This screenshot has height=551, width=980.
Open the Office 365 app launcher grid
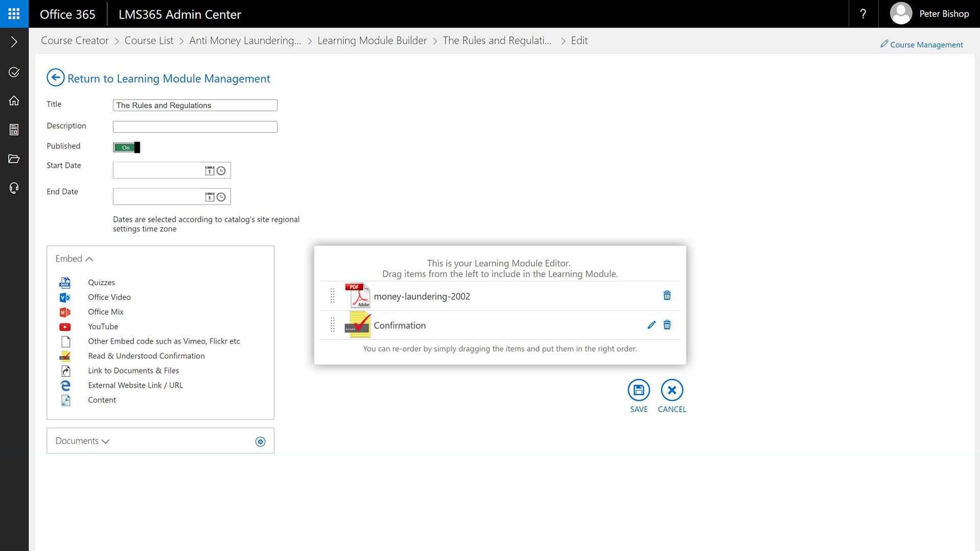(x=14, y=14)
